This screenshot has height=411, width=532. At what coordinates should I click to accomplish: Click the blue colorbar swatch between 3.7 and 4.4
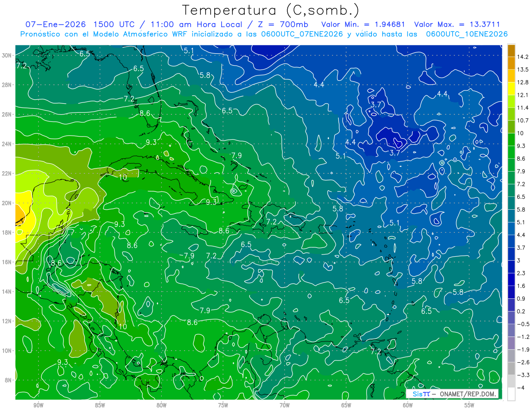[511, 241]
